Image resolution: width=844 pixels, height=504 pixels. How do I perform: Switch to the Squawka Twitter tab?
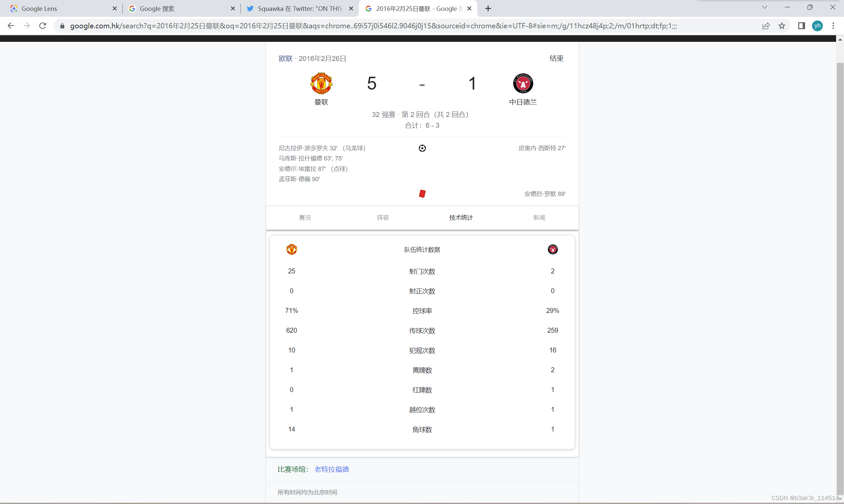(299, 9)
